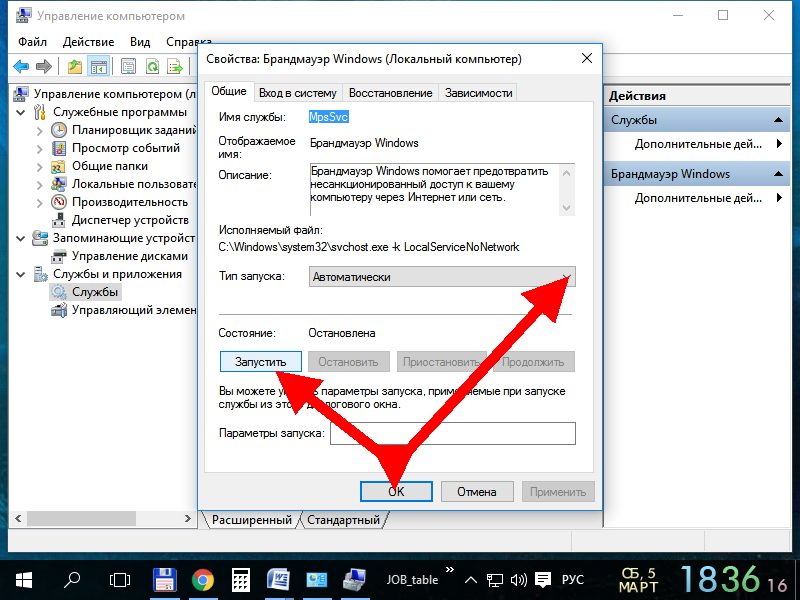Switch to the Вход в систему tab
Viewport: 800px width, 600px height.
tap(297, 93)
